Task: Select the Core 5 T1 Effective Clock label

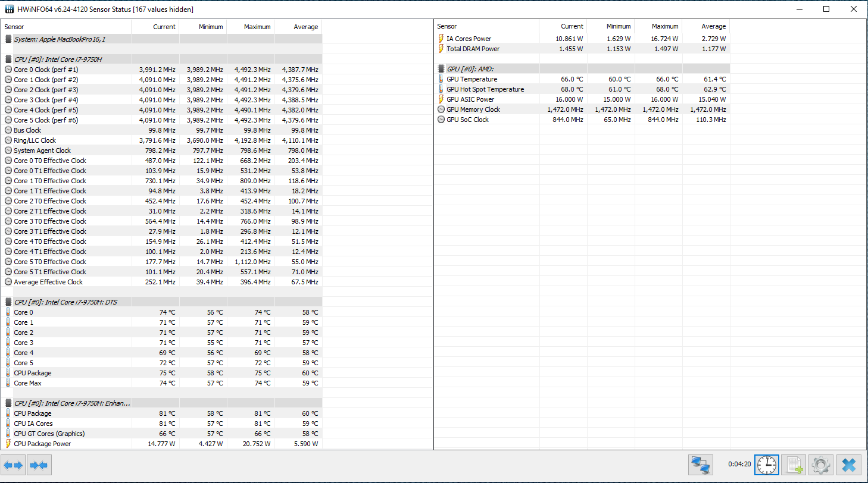Action: coord(50,272)
